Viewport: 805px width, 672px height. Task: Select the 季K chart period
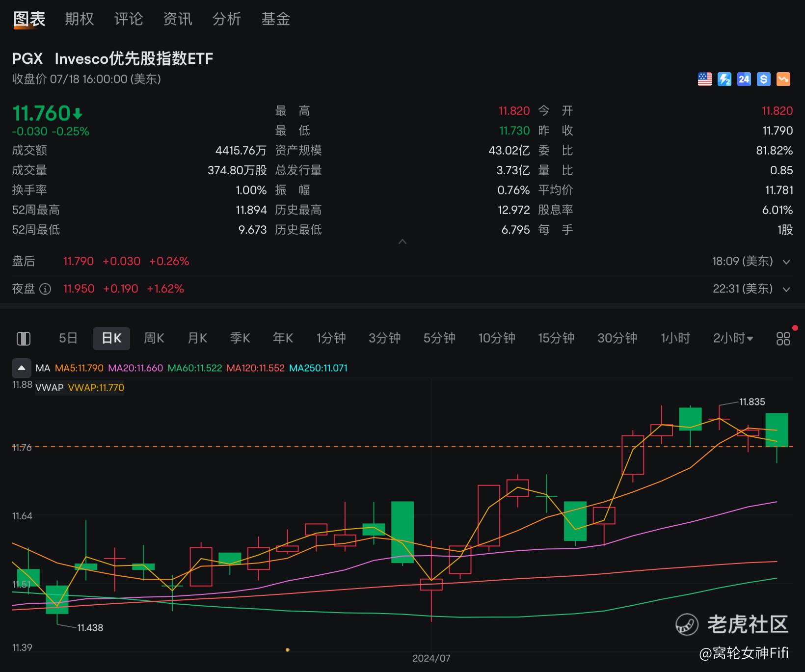(240, 338)
